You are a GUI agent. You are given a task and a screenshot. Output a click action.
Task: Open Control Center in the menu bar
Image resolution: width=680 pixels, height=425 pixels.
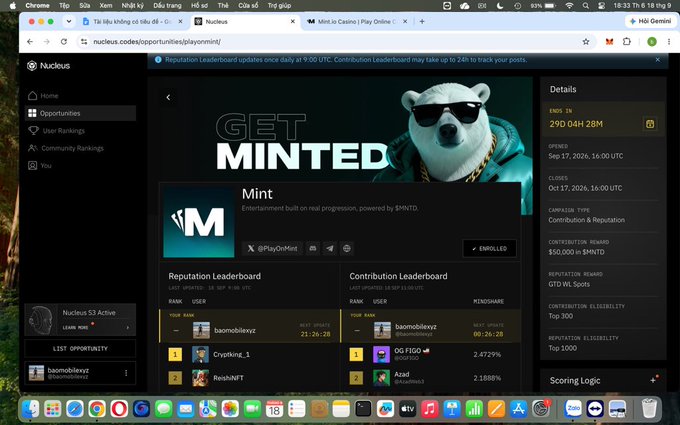tap(602, 6)
